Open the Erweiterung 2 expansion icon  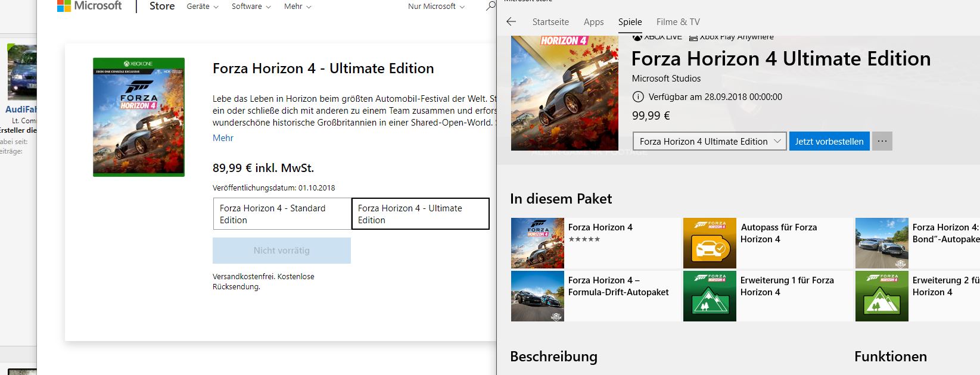pos(882,296)
